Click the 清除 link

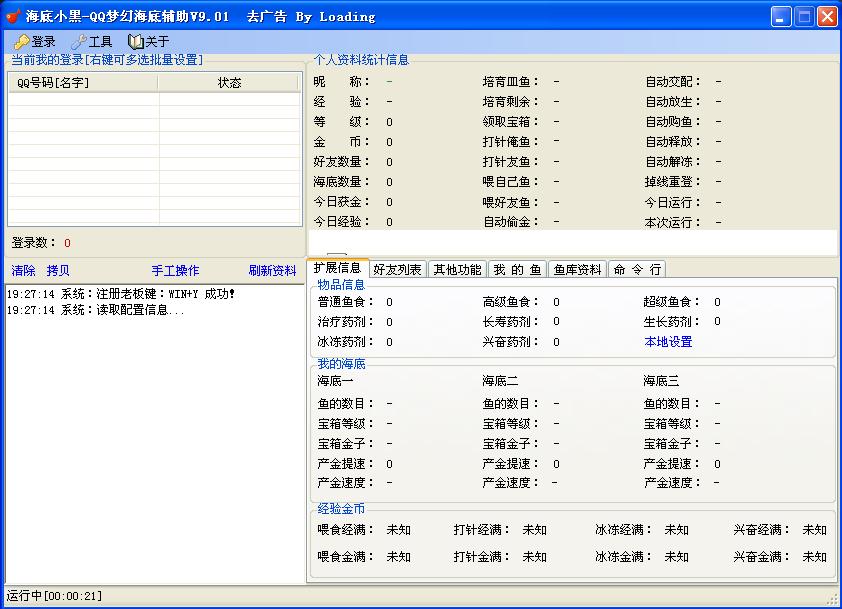23,271
